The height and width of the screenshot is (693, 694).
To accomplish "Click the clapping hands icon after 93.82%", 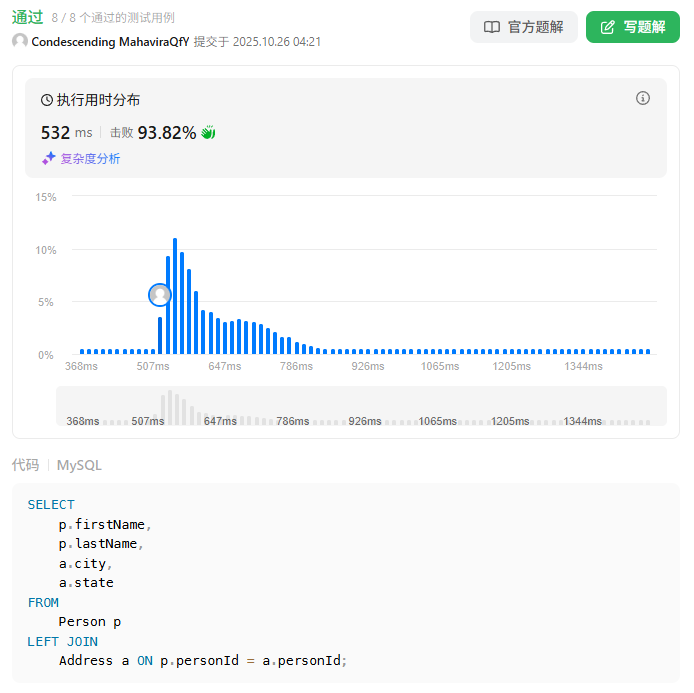I will pos(208,132).
